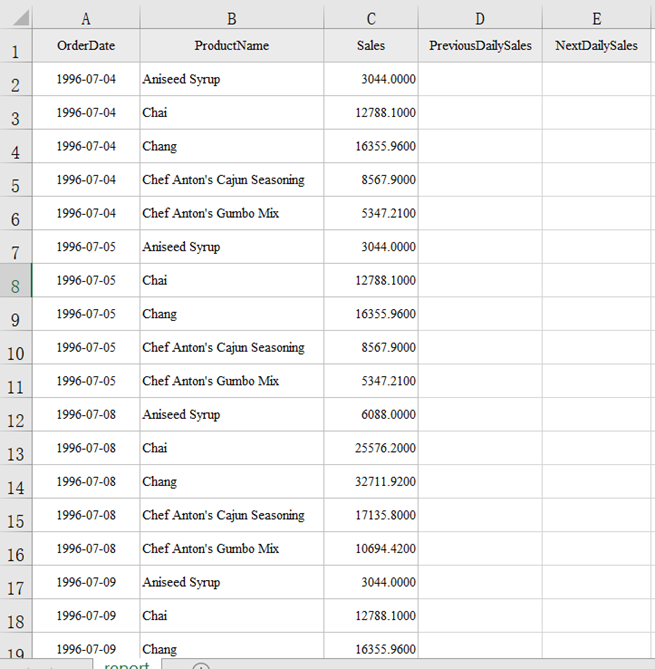Click Chef Anton's Gumbo Mix in row 16

(211, 549)
